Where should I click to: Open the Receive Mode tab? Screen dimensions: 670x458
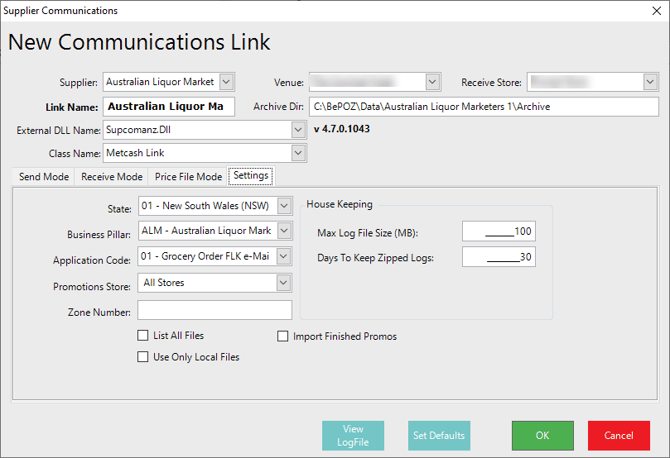tap(111, 177)
